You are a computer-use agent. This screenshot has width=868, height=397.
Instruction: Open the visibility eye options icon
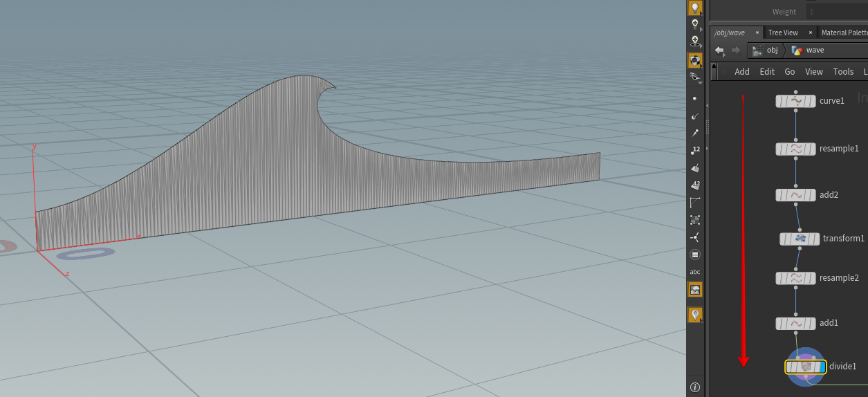(x=695, y=78)
